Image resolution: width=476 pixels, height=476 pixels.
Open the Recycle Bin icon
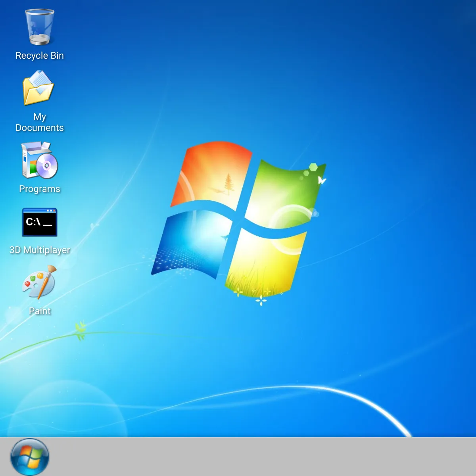[x=40, y=27]
